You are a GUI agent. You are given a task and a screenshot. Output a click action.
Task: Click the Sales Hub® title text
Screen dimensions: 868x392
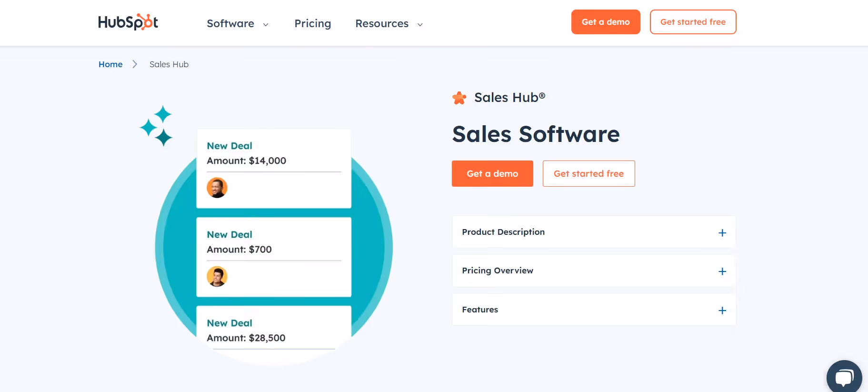point(510,98)
